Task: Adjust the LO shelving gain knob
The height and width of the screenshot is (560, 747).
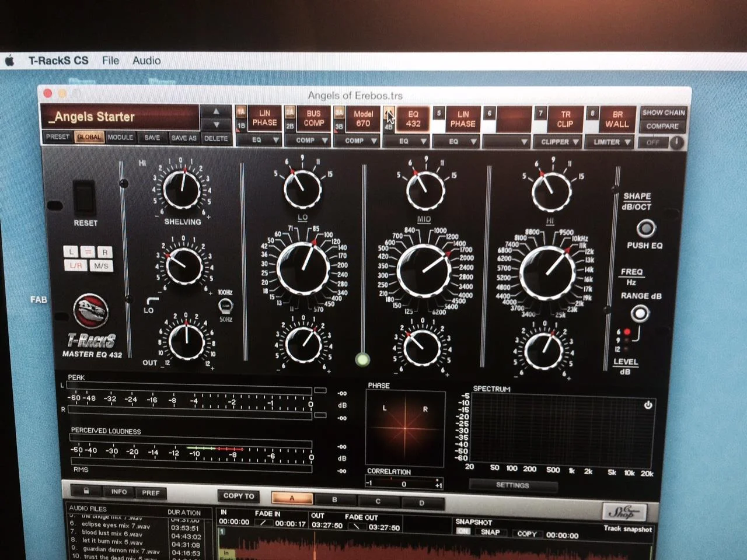Action: 184,265
